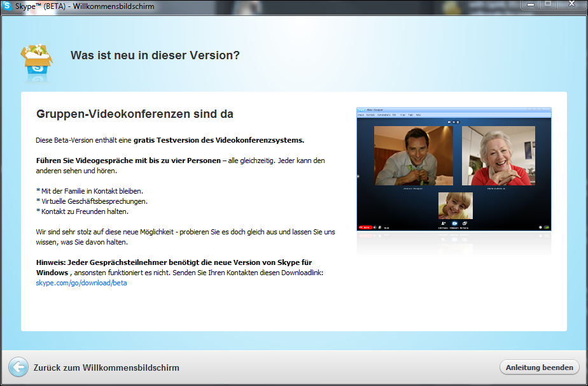Screen dimensions: 588x386
Task: Click the group video call screenshot
Action: click(x=454, y=169)
